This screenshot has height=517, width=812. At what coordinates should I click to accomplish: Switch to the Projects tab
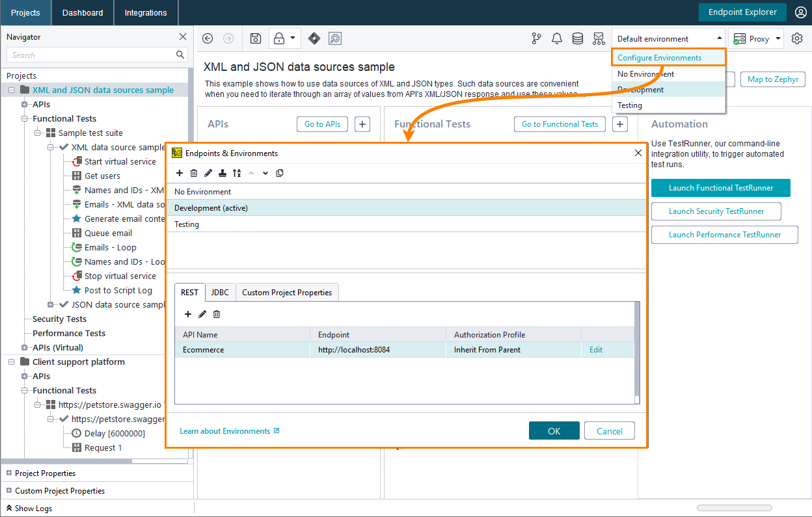[25, 12]
